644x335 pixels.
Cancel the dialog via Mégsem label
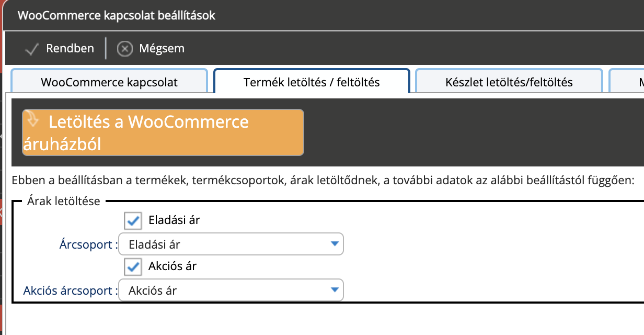click(162, 49)
